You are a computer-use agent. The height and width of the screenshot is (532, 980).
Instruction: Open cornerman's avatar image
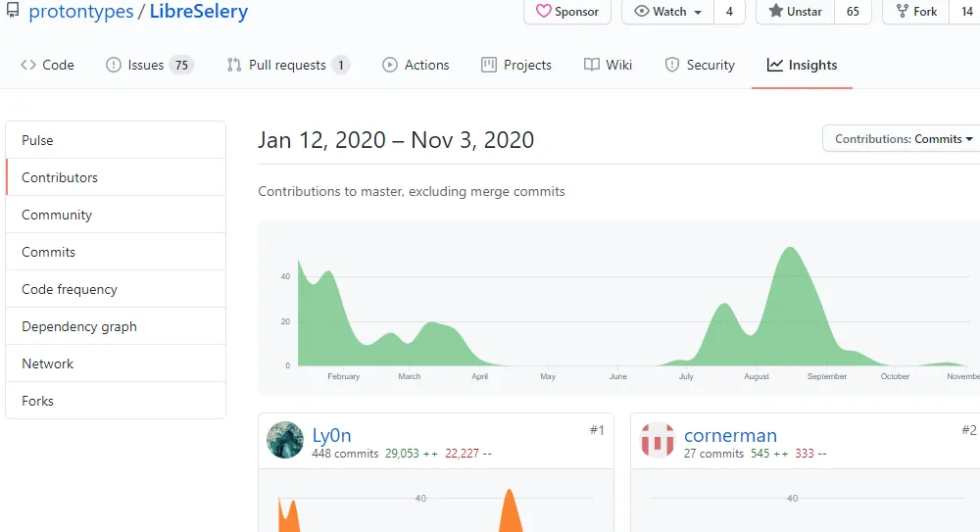[x=658, y=440]
